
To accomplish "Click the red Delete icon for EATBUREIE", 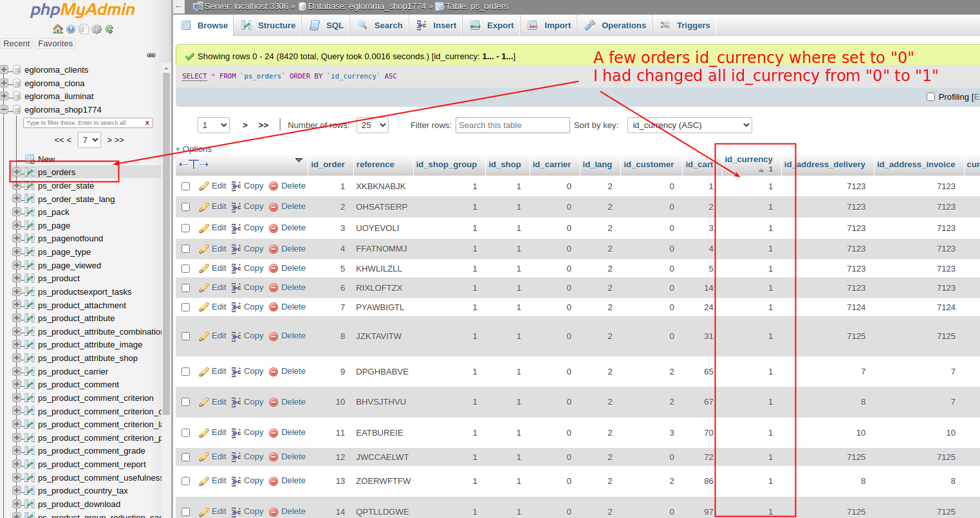I will (x=273, y=432).
